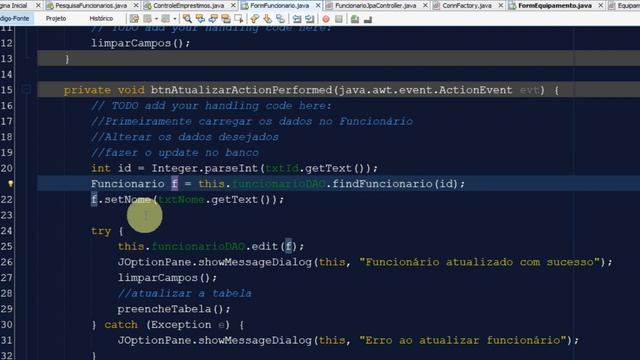Click Find Previous Occurrence icon
Screen dimensions: 640x360
coord(200,19)
